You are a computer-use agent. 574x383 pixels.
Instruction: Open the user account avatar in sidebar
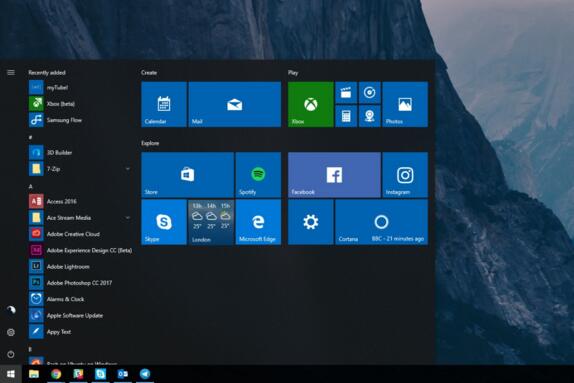pyautogui.click(x=11, y=310)
